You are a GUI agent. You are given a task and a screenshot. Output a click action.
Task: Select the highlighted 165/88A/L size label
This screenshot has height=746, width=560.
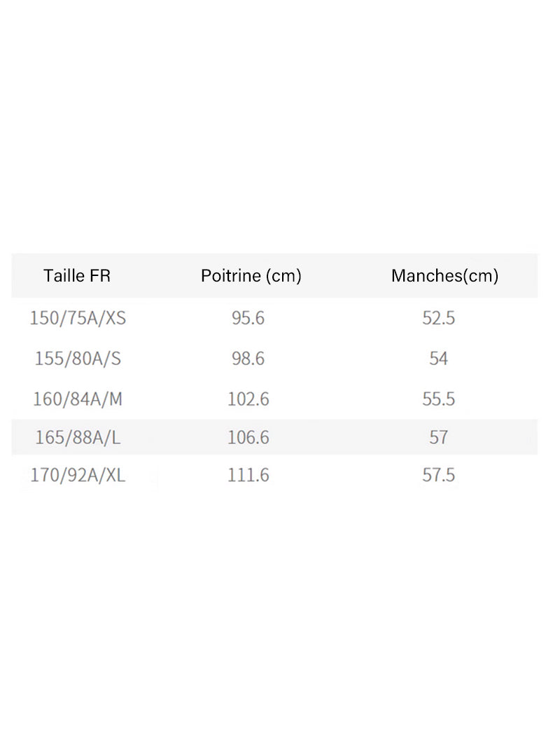point(78,437)
